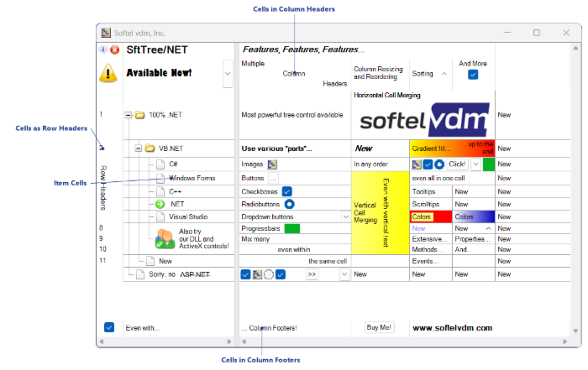588x370 pixels.
Task: Click the Multiple Column Headers column header
Action: click(x=295, y=74)
